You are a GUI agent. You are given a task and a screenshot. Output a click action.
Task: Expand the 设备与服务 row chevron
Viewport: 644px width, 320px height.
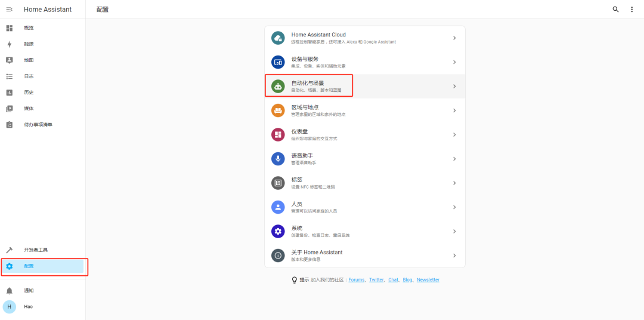(454, 62)
